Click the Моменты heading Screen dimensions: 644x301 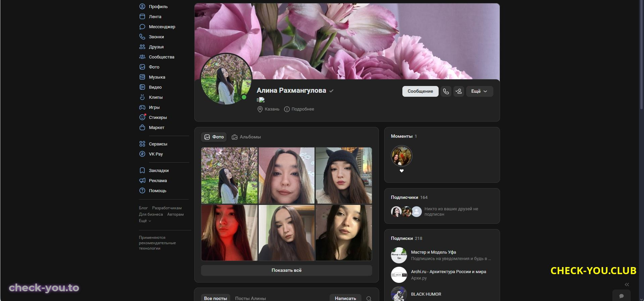tap(402, 136)
